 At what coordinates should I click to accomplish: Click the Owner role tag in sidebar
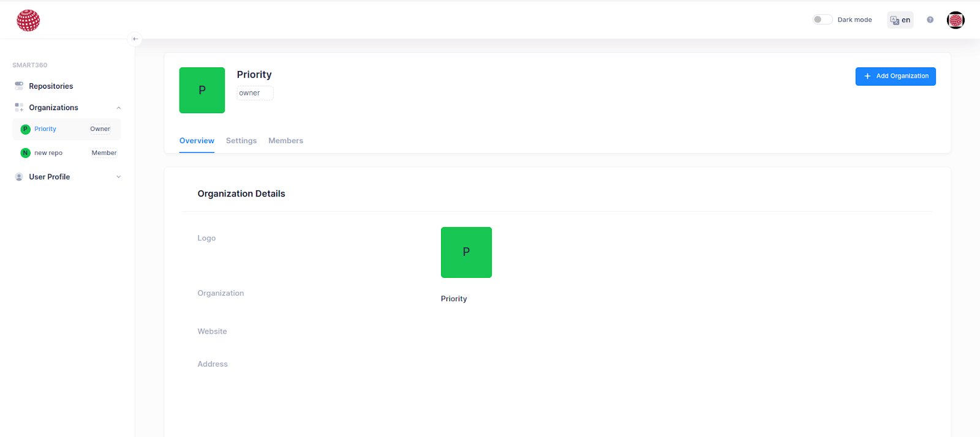tap(100, 129)
